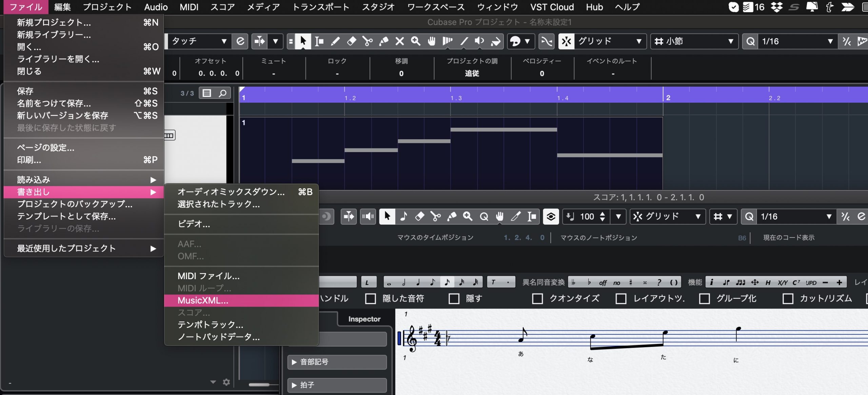Toggle the グループ化 checkbox

[704, 298]
